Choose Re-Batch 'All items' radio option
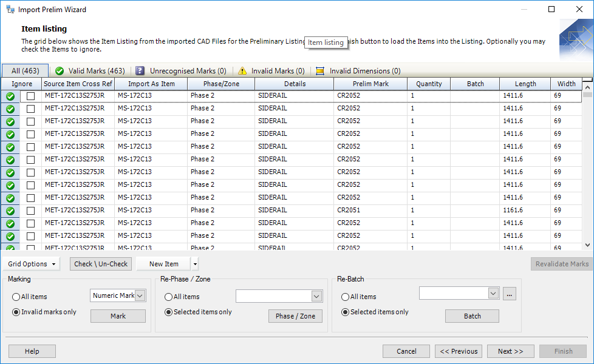 pyautogui.click(x=346, y=297)
